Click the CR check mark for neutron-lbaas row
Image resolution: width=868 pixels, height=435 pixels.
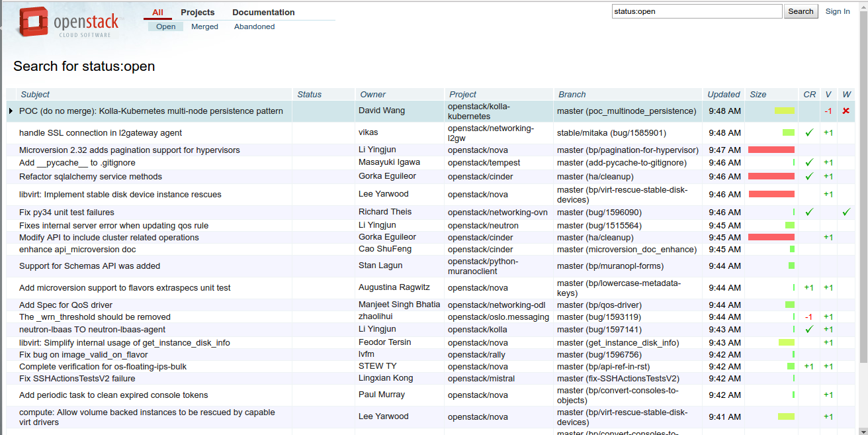(808, 329)
